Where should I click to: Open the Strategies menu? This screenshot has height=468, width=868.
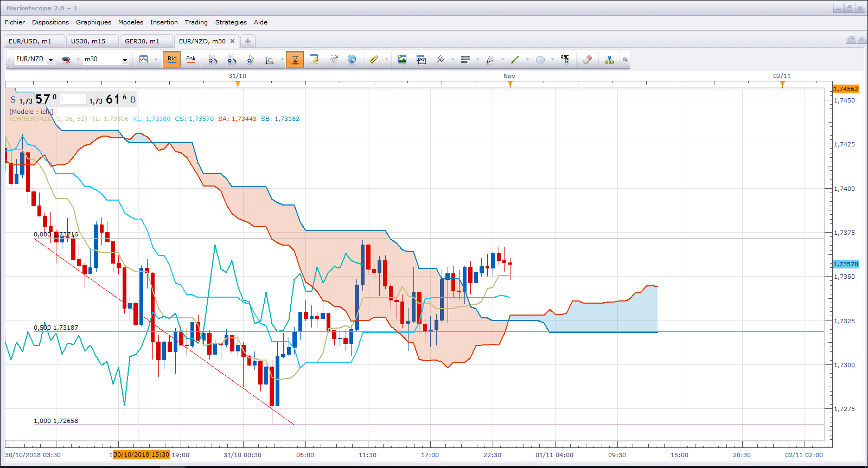pos(231,22)
